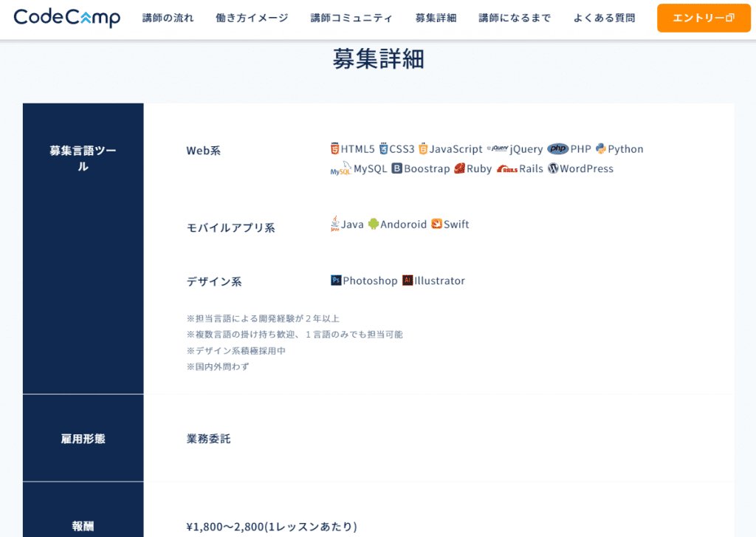The height and width of the screenshot is (537, 756).
Task: Select 講師コミュニティ in navigation
Action: [351, 18]
